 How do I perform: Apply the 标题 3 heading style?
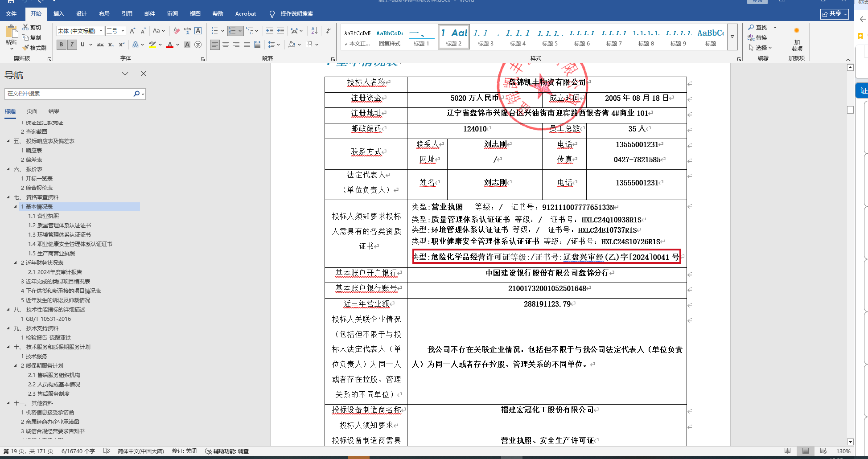(x=485, y=37)
